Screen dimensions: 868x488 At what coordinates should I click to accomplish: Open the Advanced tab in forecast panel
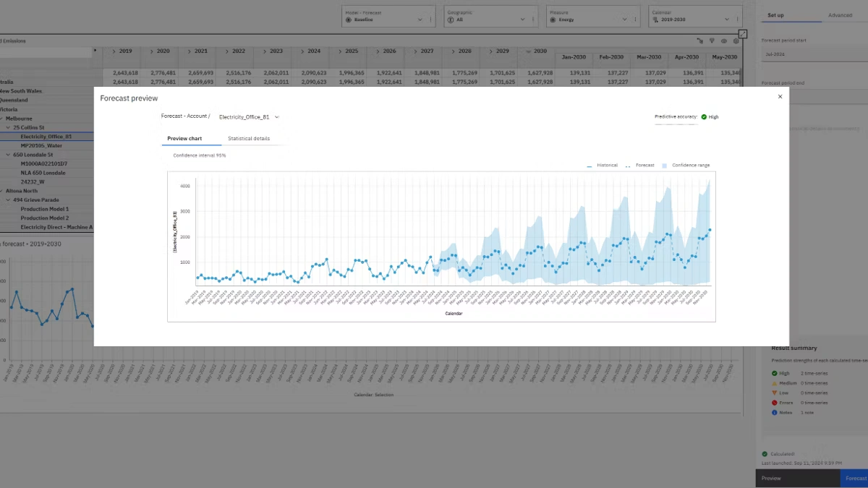840,15
